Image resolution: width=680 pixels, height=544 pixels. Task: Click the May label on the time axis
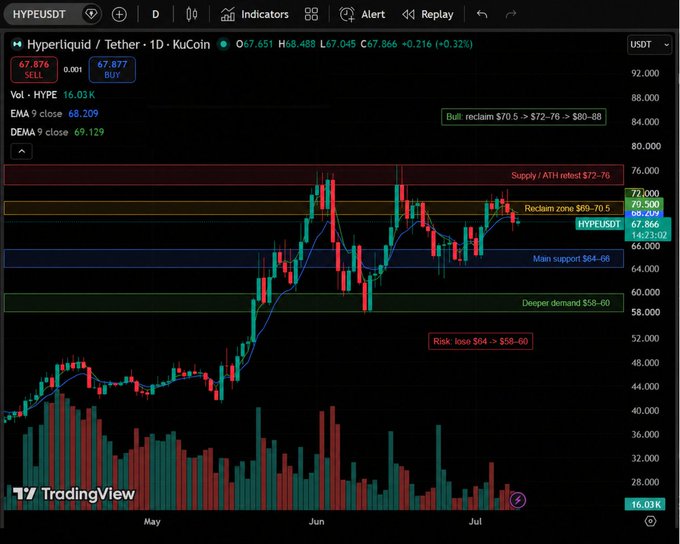coord(152,521)
